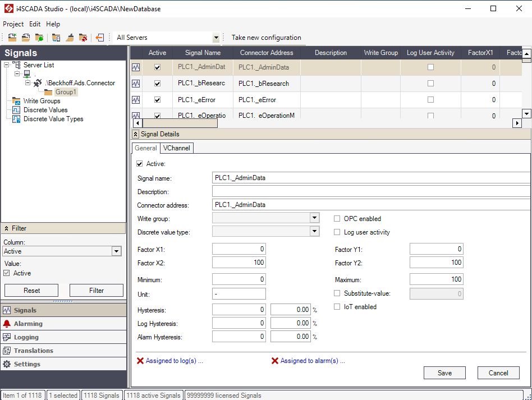This screenshot has height=400, width=532.
Task: Open the Edit menu
Action: [34, 24]
